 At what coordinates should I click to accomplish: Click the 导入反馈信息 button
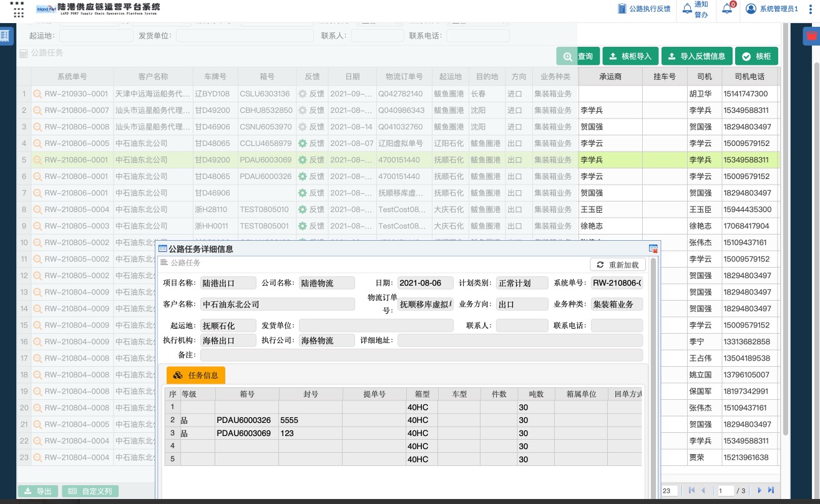tap(696, 56)
